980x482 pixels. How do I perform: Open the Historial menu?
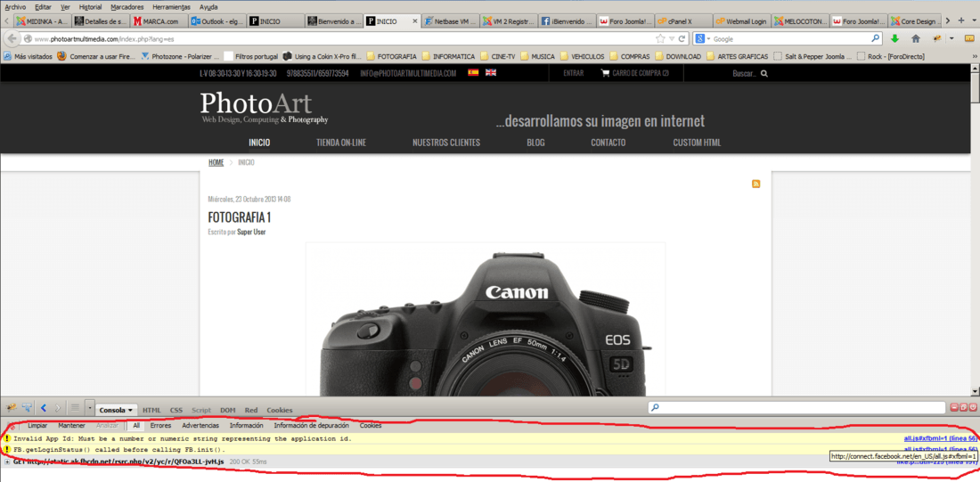pyautogui.click(x=91, y=7)
